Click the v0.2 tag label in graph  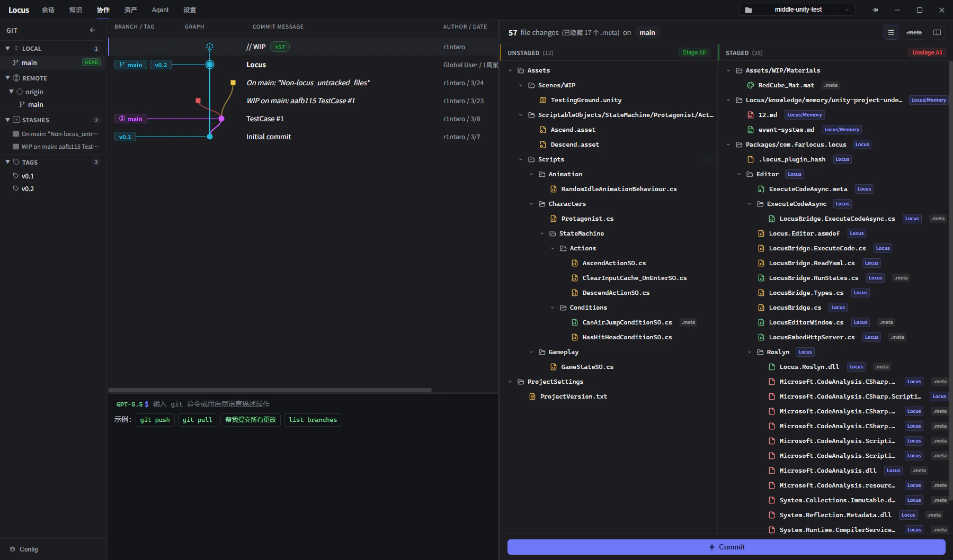(161, 65)
